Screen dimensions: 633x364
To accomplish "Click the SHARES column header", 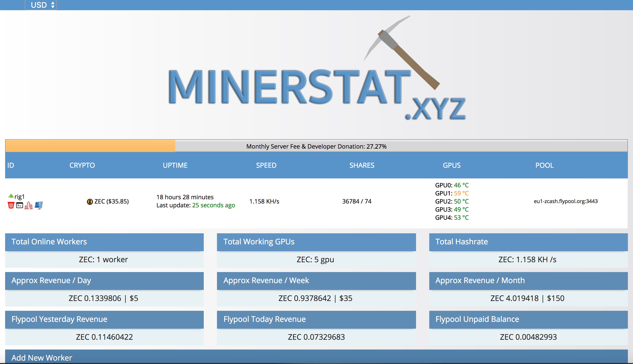I will 362,165.
